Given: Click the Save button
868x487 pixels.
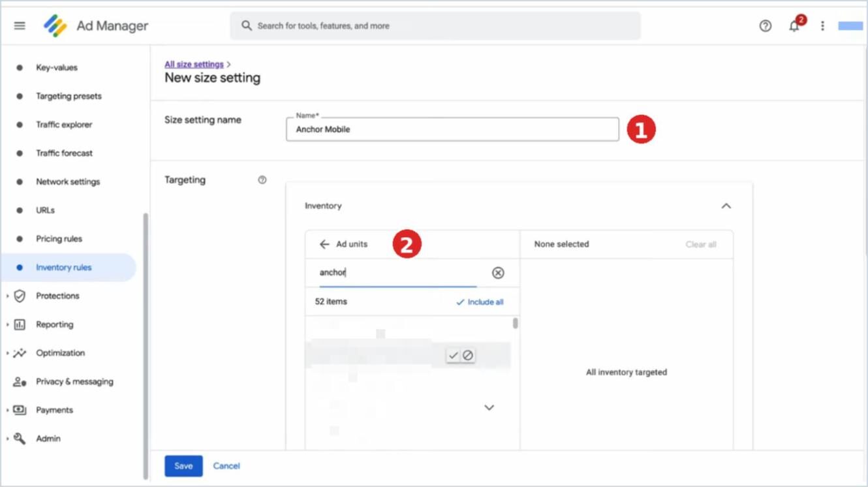Looking at the screenshot, I should (183, 466).
